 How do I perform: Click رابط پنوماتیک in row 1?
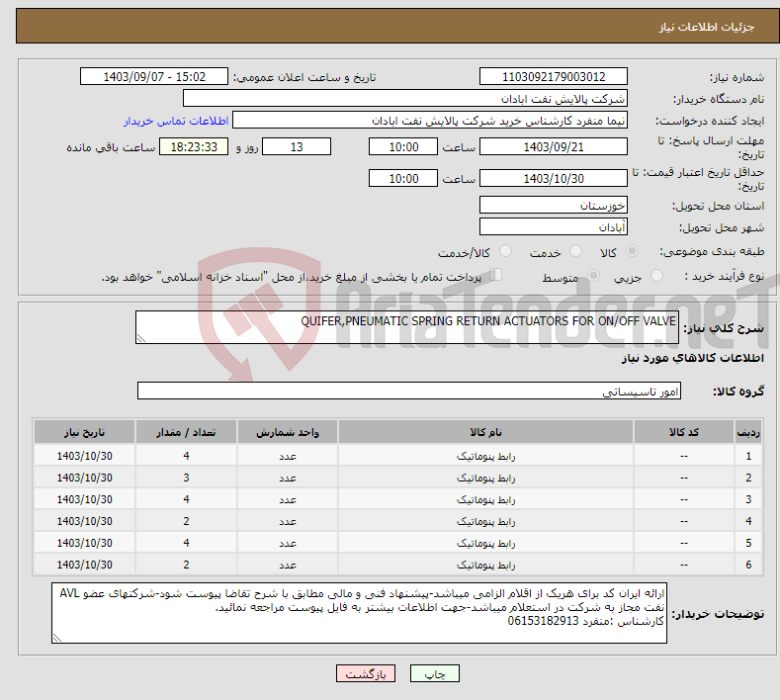click(485, 456)
